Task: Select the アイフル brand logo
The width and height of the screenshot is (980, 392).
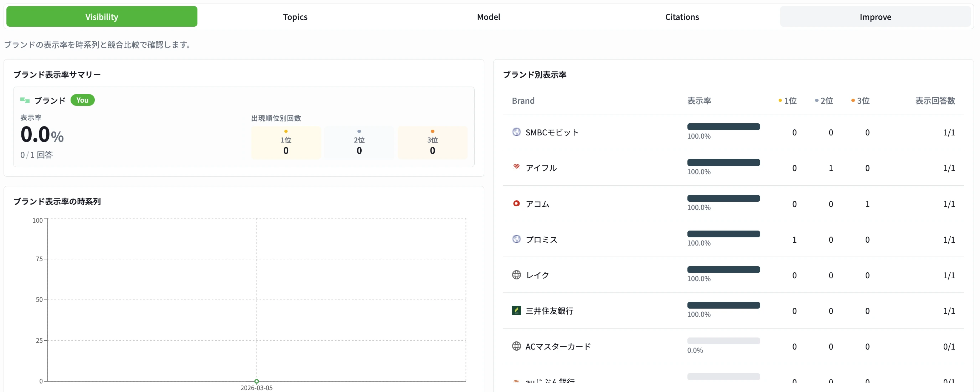Action: pyautogui.click(x=516, y=167)
